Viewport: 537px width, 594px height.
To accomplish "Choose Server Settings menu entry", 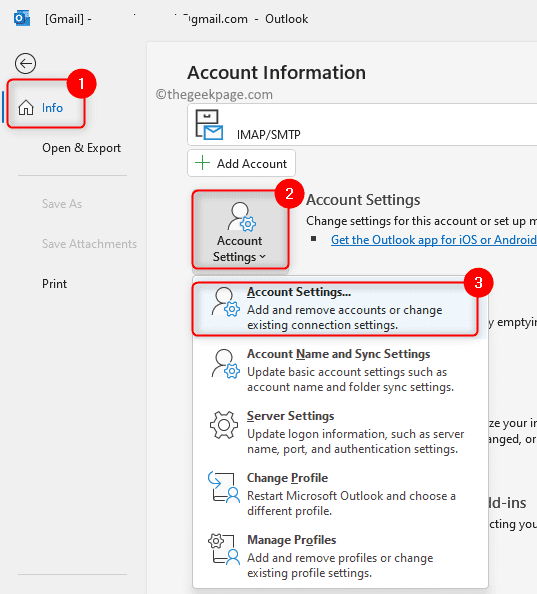I will (x=340, y=433).
